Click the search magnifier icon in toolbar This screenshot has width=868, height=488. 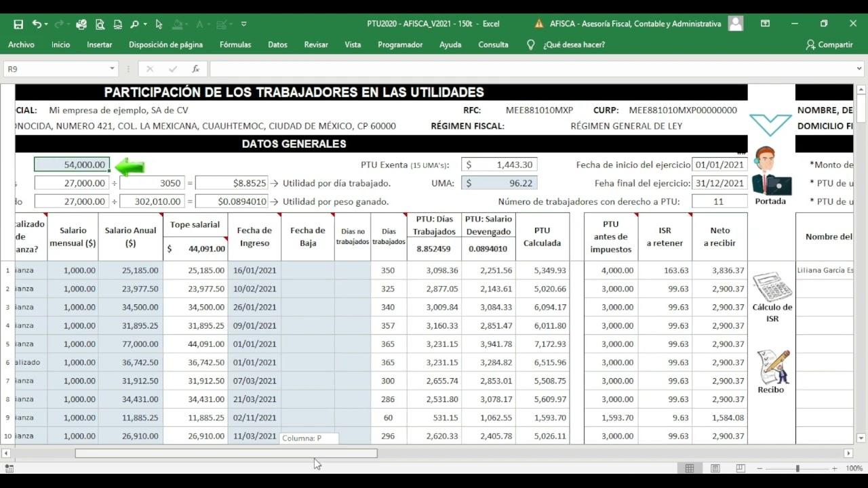tap(134, 24)
